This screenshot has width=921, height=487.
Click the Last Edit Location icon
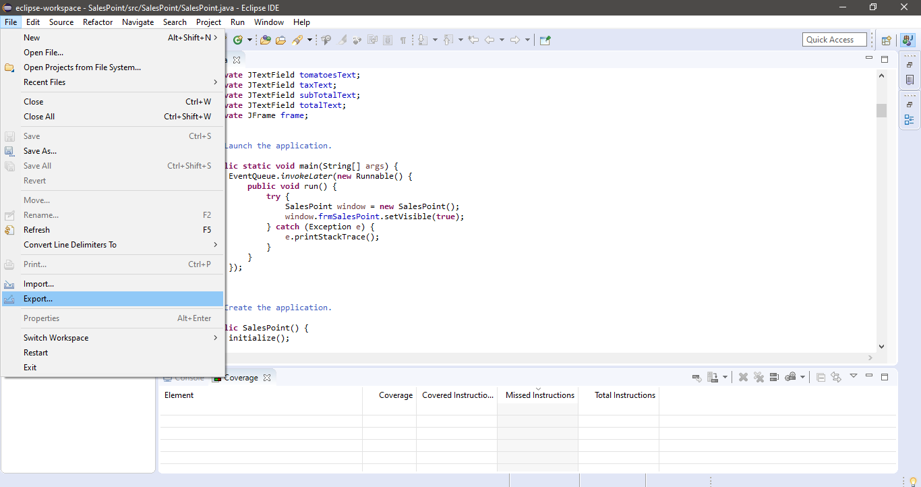tap(473, 40)
